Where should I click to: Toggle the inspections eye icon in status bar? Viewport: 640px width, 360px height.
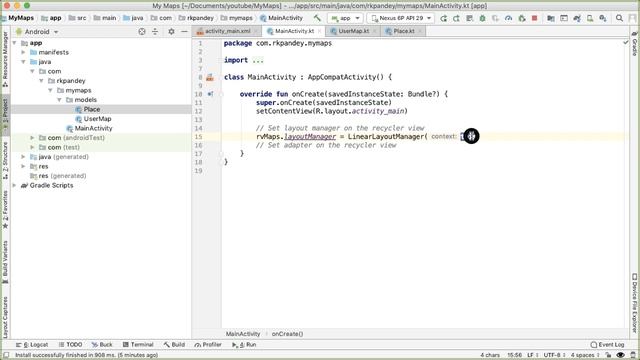(x=621, y=355)
